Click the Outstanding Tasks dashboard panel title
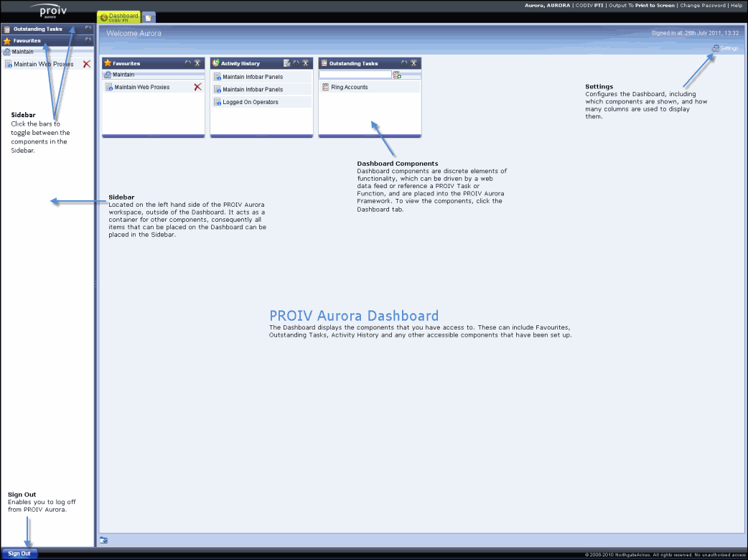This screenshot has height=560, width=748. [353, 63]
